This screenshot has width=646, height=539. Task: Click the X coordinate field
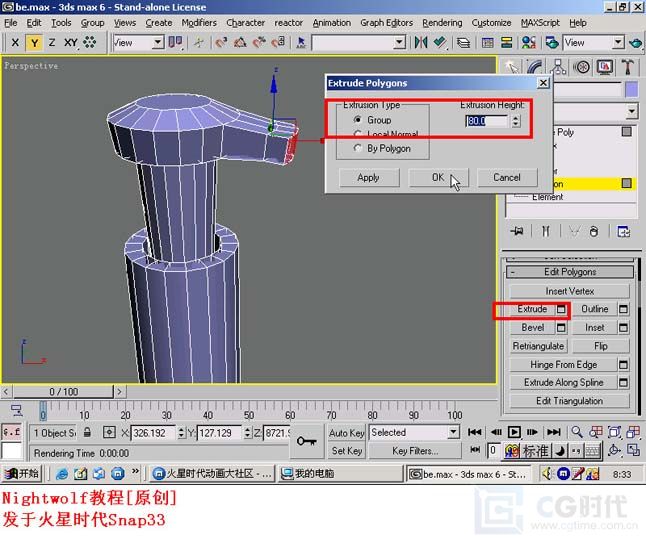click(x=153, y=433)
